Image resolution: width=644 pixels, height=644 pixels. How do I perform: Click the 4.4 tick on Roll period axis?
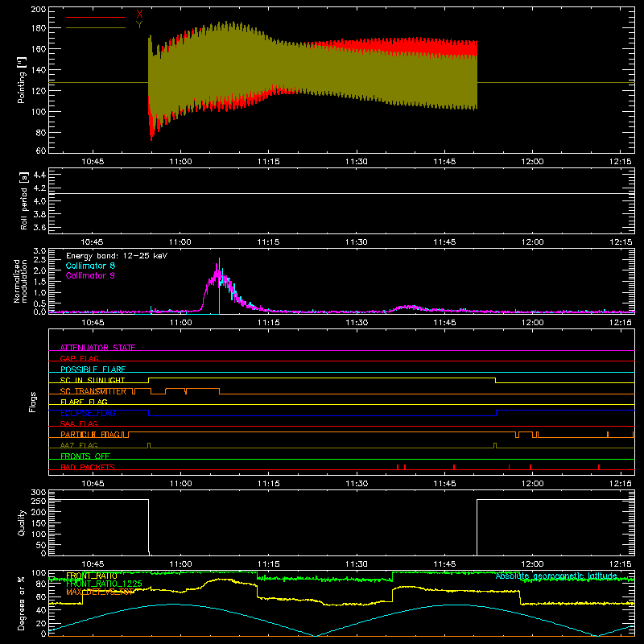[x=39, y=175]
